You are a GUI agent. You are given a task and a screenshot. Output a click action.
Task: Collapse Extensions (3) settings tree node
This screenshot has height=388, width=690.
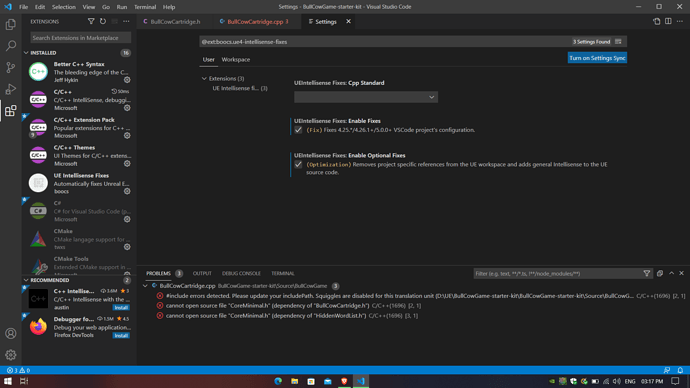click(204, 78)
